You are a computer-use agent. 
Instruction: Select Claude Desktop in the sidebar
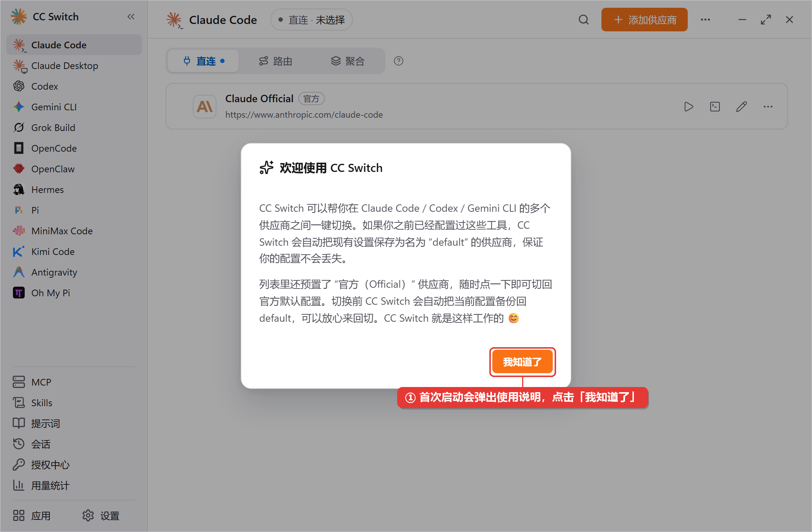pos(74,65)
